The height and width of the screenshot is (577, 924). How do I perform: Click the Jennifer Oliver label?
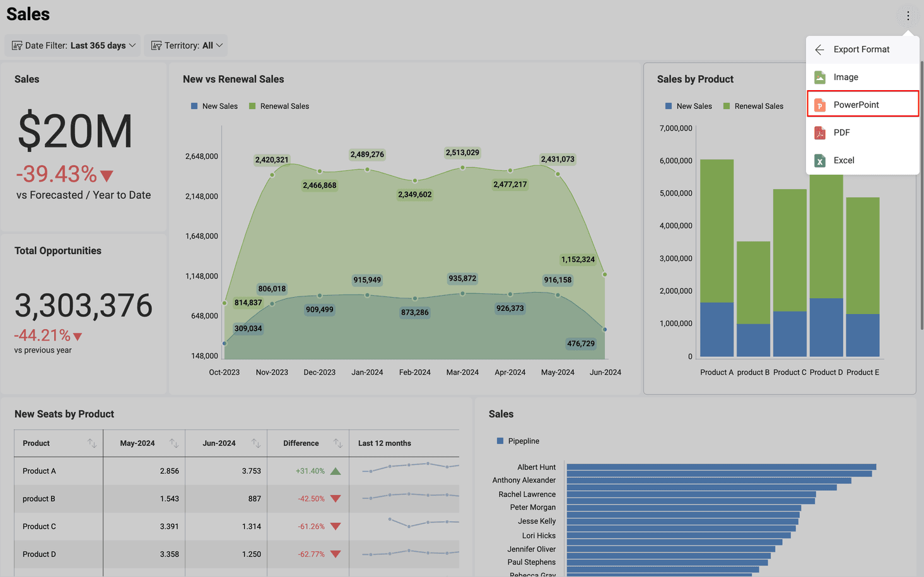coord(532,549)
